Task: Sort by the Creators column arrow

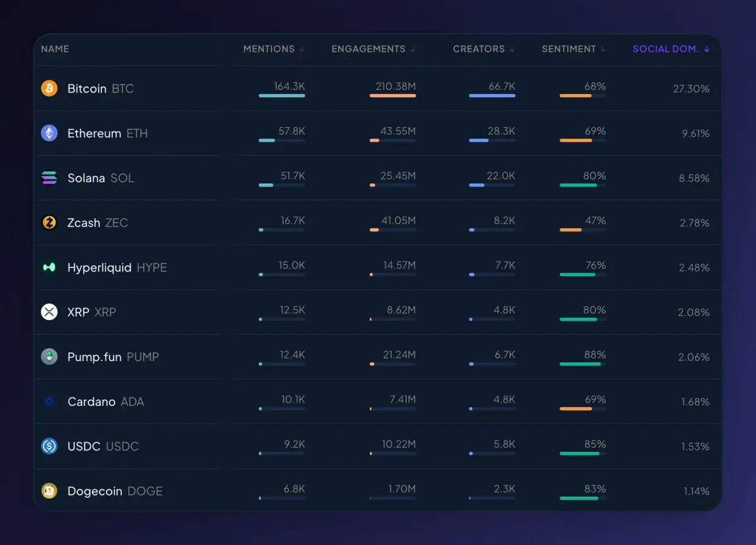Action: pyautogui.click(x=512, y=49)
